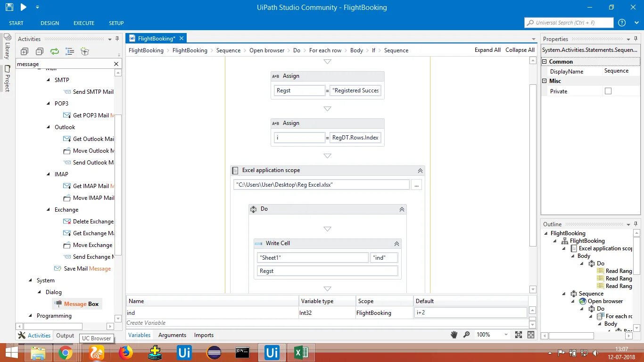The width and height of the screenshot is (644, 362).
Task: Collapse the Misc property group
Action: pos(545,81)
